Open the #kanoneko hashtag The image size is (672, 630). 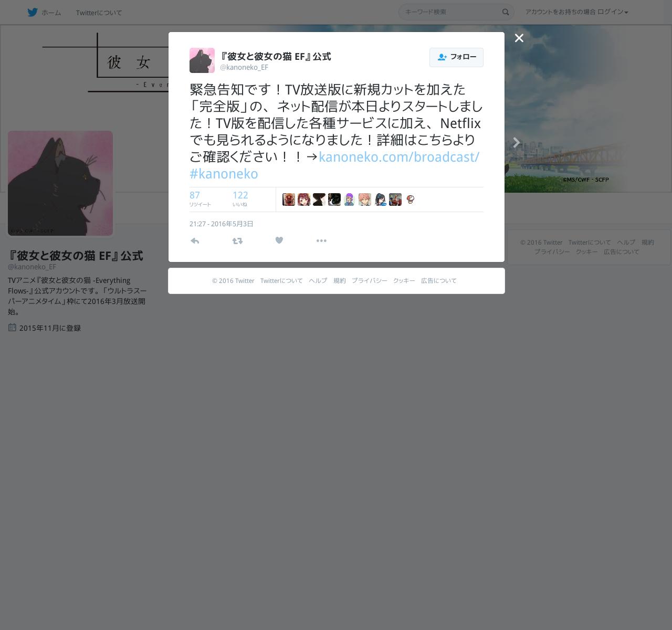224,174
